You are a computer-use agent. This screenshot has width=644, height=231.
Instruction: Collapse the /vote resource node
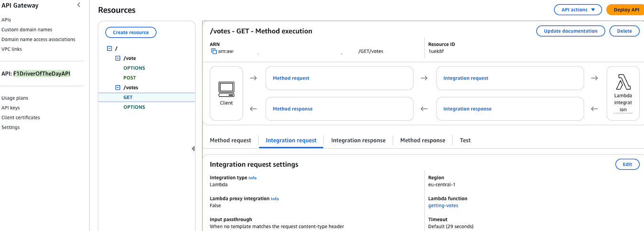point(118,58)
